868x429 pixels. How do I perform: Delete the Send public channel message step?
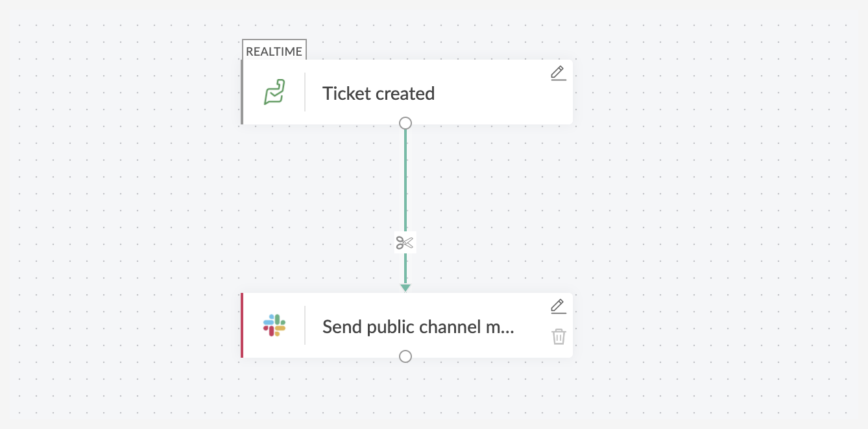pos(559,337)
